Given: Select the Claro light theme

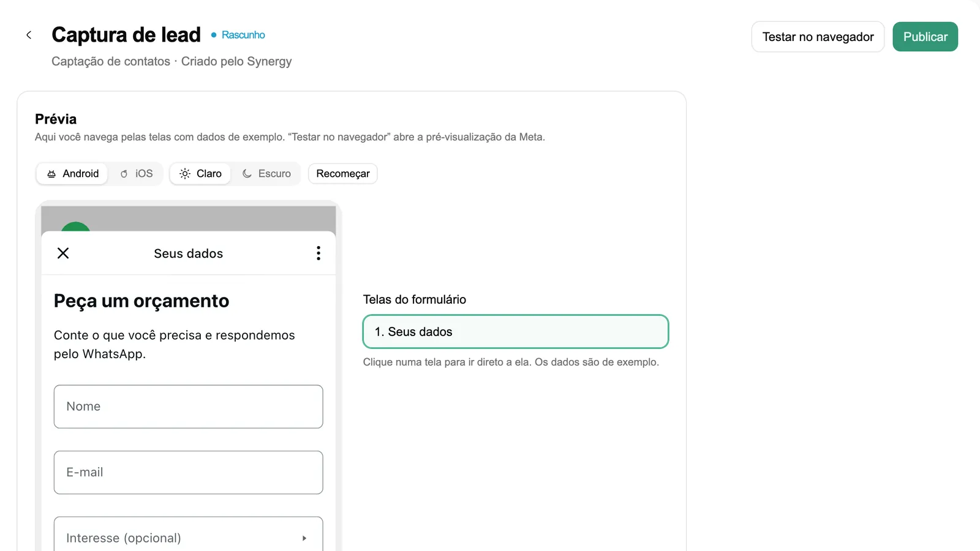Looking at the screenshot, I should pyautogui.click(x=200, y=174).
